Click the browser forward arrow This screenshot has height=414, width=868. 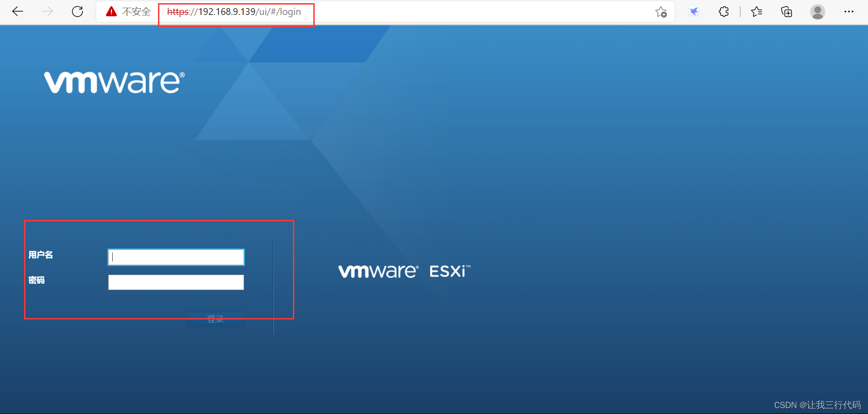48,11
